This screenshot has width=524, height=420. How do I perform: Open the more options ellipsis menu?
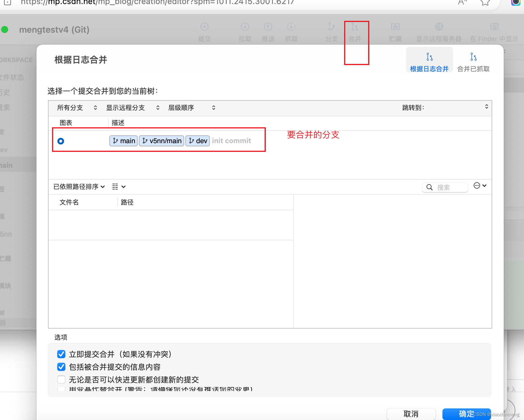[480, 186]
